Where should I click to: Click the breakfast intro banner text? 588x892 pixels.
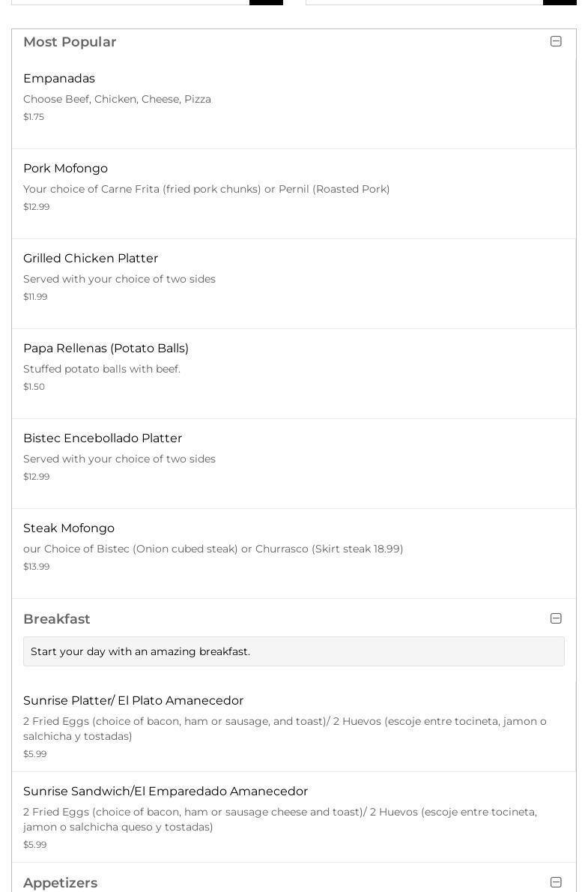(141, 651)
